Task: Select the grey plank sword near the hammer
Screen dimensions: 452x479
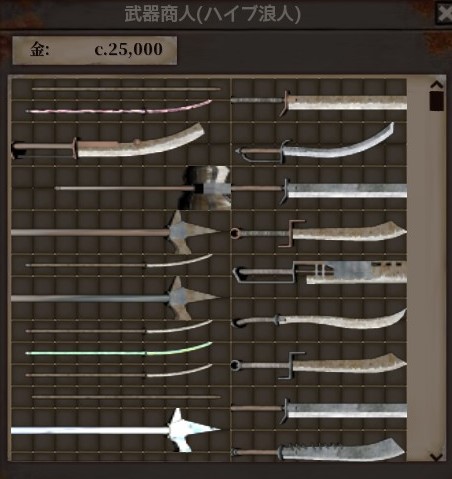Action: point(319,190)
